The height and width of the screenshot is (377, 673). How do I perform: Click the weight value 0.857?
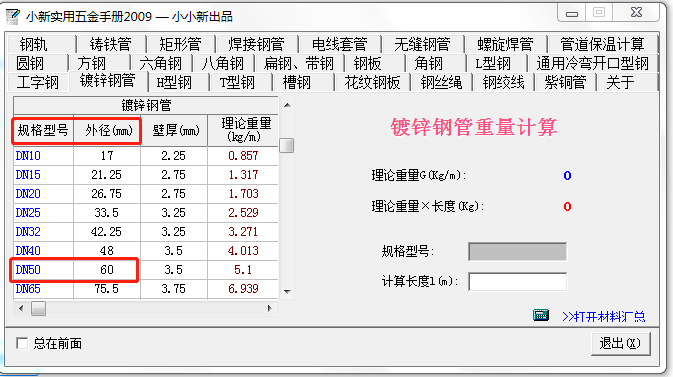click(243, 156)
